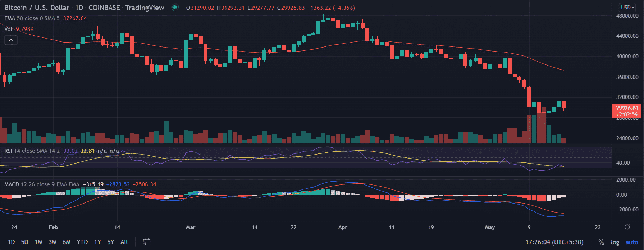Image resolution: width=644 pixels, height=250 pixels.
Task: Select the YTD range
Action: click(x=82, y=242)
